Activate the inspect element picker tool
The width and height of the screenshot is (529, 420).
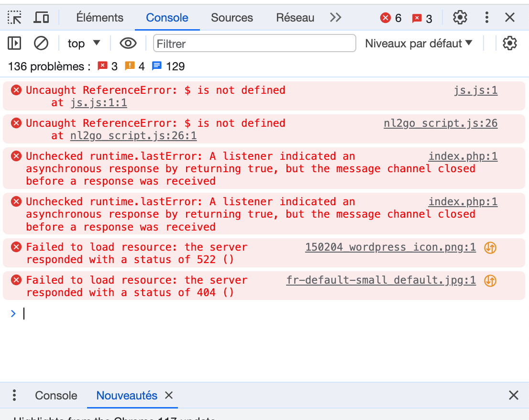click(14, 18)
